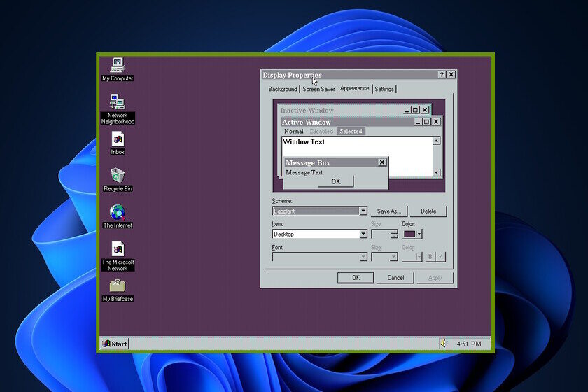Image resolution: width=588 pixels, height=392 pixels.
Task: Click the OK button inside Message Box preview
Action: (x=335, y=181)
